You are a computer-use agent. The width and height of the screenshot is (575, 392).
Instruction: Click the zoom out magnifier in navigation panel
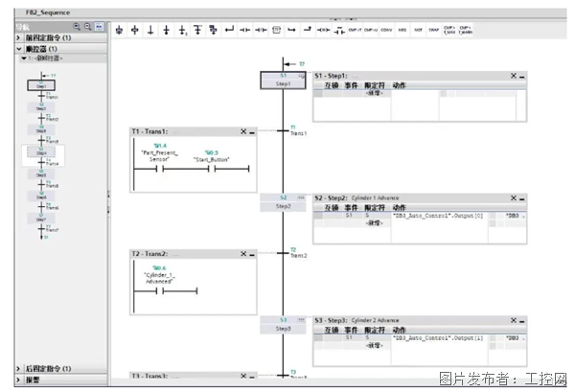(88, 28)
